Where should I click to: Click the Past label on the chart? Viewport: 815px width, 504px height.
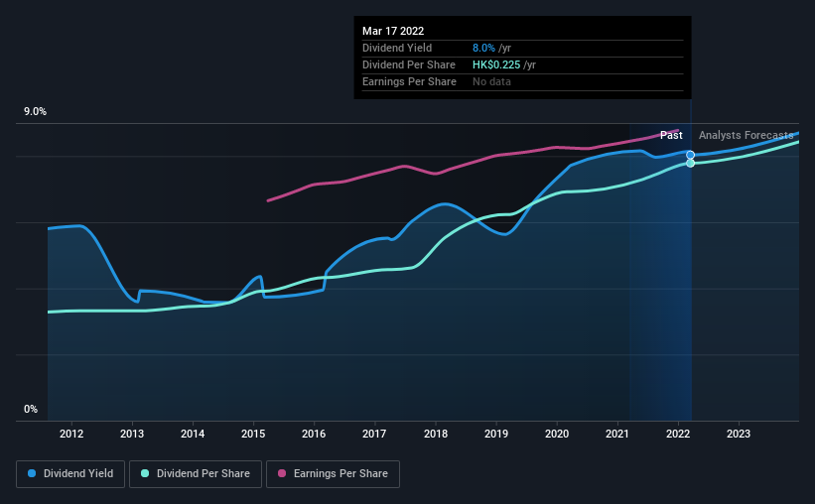click(x=671, y=135)
